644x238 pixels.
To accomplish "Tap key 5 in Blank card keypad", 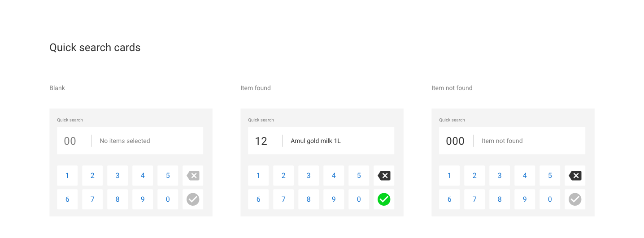I will 168,176.
